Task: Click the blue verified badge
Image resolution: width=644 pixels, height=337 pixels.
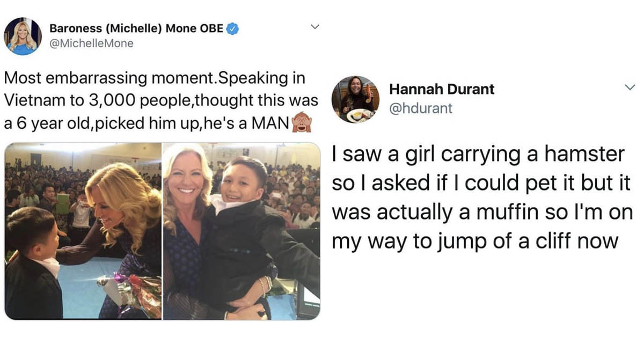Action: [x=232, y=30]
